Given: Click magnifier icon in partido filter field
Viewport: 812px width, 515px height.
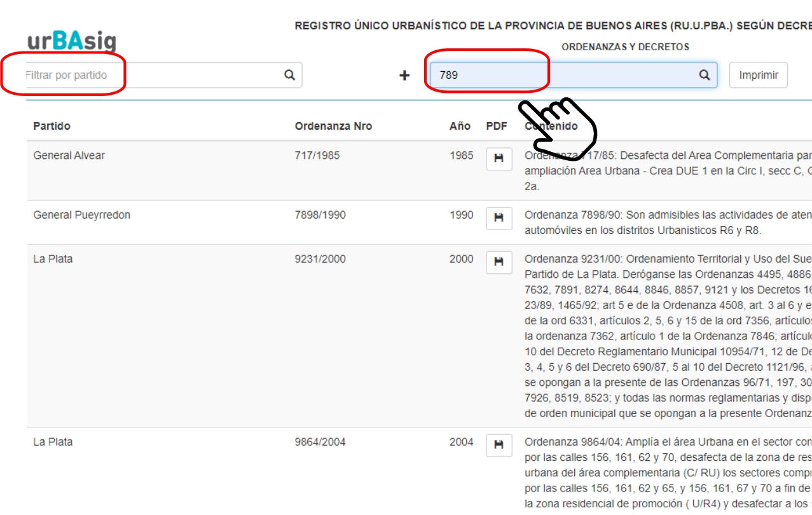Looking at the screenshot, I should point(289,75).
